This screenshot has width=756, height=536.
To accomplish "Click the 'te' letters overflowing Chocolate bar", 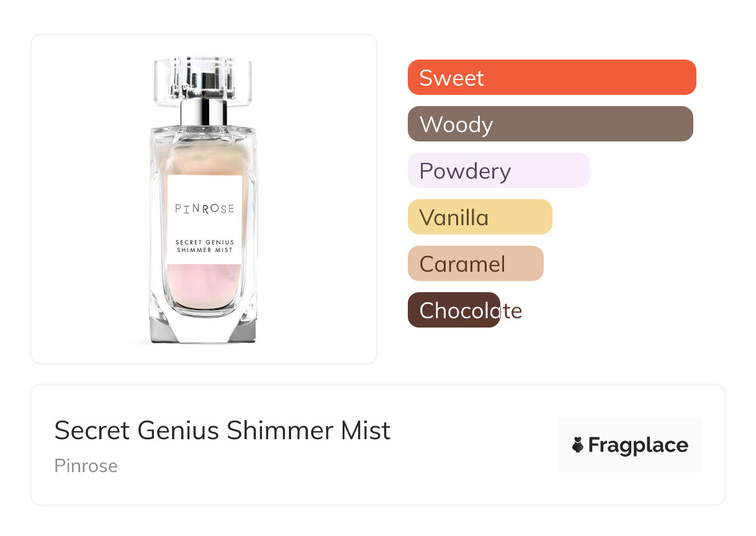I will click(x=511, y=310).
